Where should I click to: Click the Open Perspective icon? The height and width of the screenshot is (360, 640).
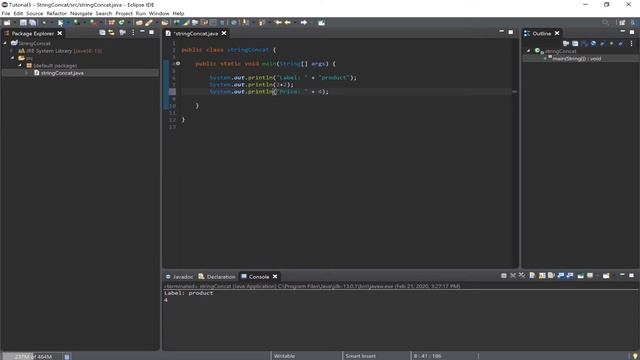(x=622, y=23)
